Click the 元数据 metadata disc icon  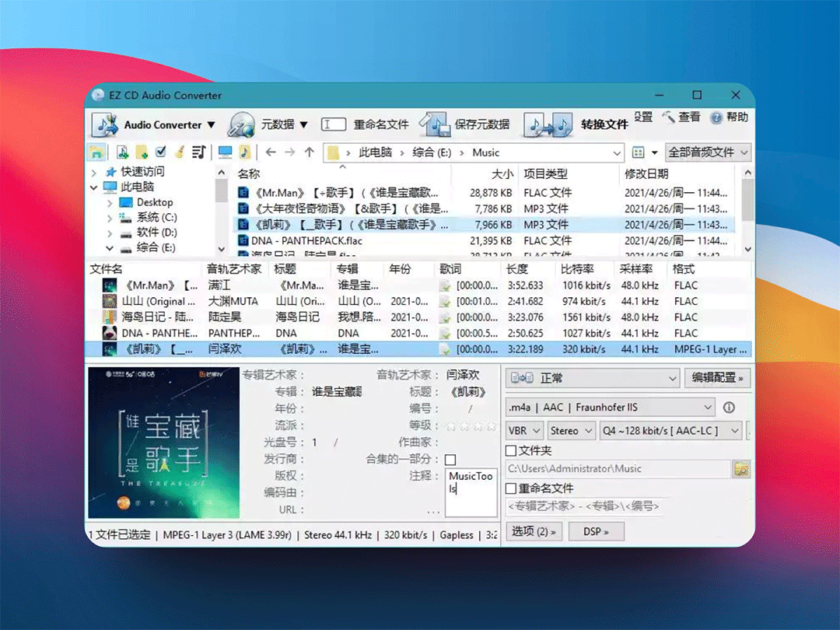pyautogui.click(x=242, y=124)
